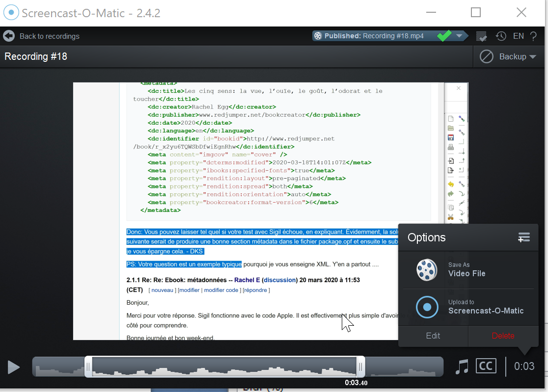The height and width of the screenshot is (392, 548).
Task: Click the Recording #18 title
Action: tap(36, 56)
